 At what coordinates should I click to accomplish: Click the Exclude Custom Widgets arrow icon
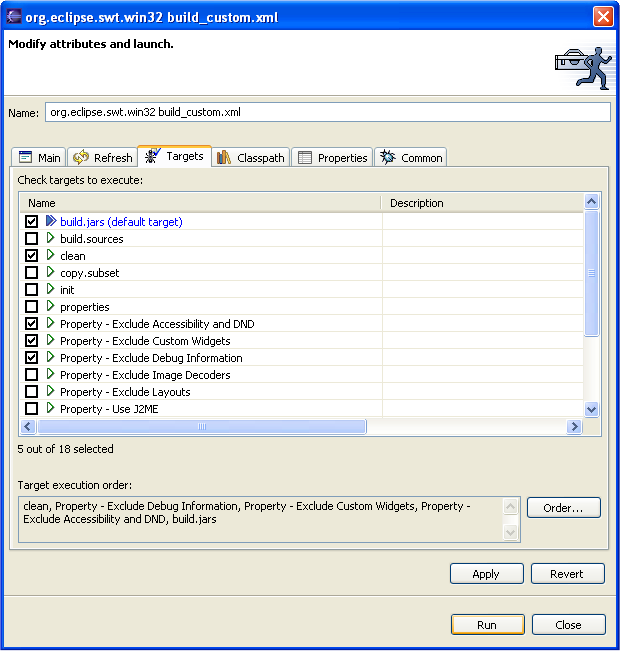pos(50,340)
